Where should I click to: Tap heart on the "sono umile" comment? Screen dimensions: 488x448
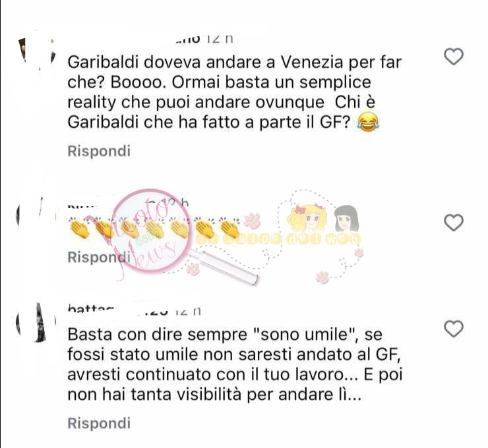pyautogui.click(x=454, y=329)
